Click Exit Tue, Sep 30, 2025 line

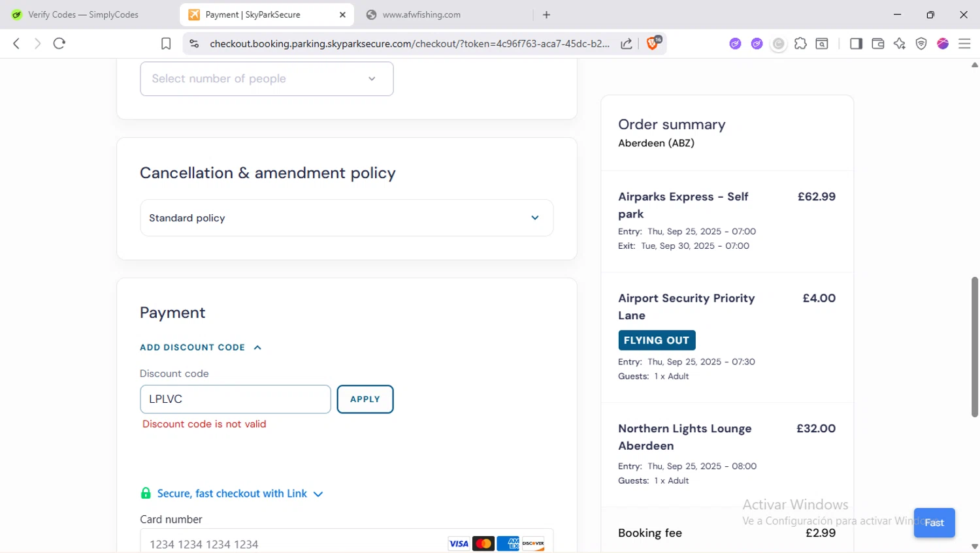click(x=683, y=246)
